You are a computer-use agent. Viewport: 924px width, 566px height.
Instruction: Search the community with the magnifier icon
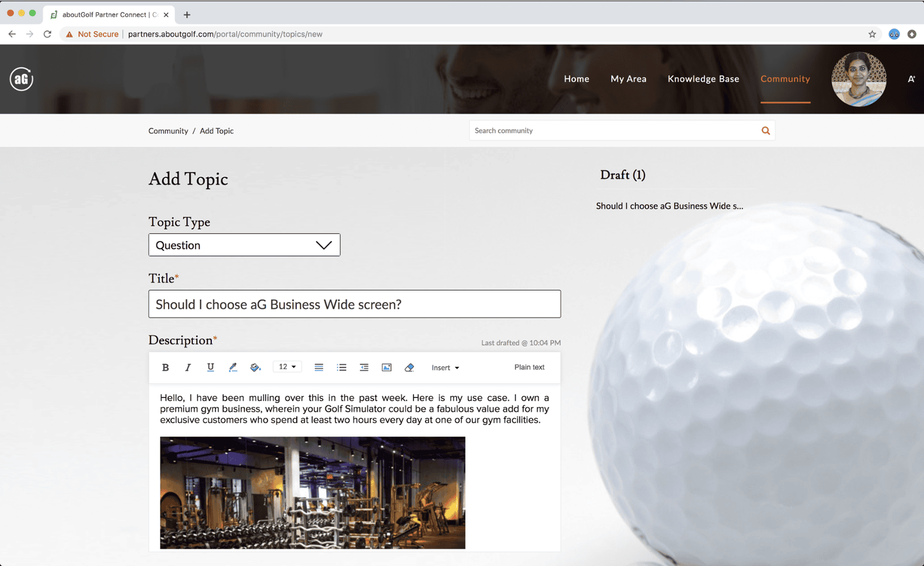point(766,131)
